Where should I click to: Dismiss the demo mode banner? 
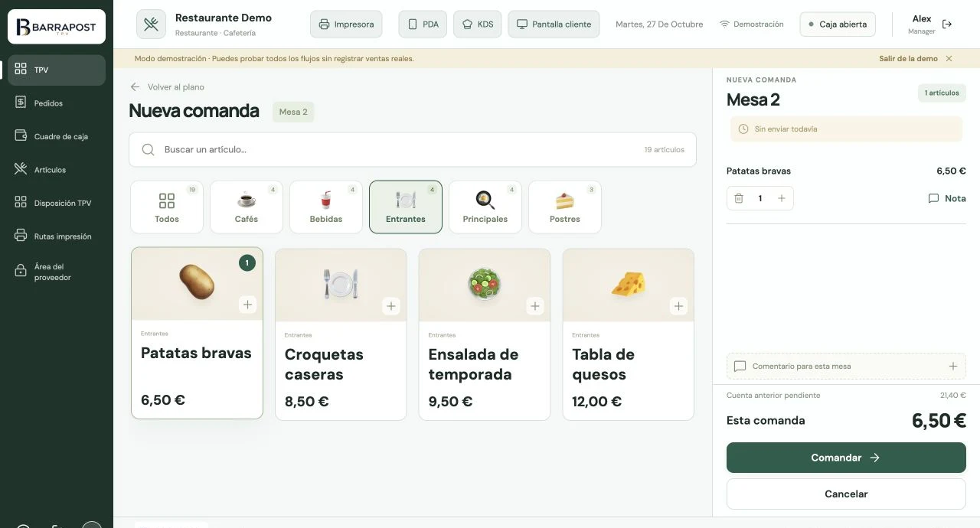coord(949,59)
